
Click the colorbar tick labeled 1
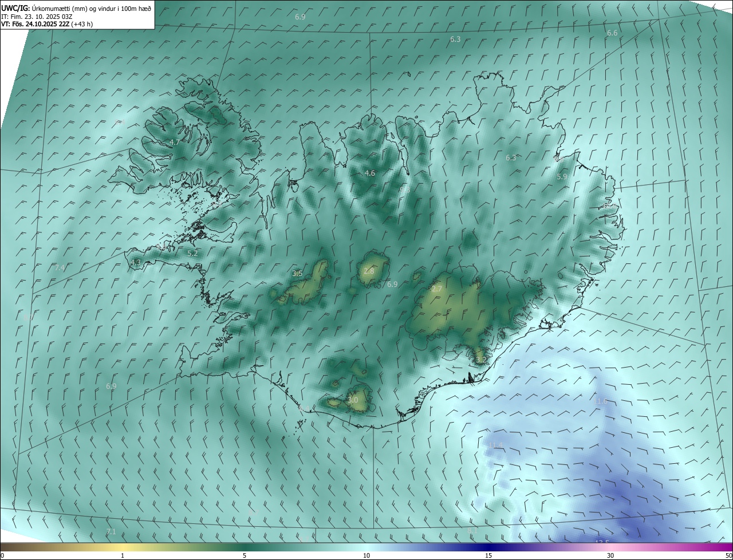coord(123,555)
